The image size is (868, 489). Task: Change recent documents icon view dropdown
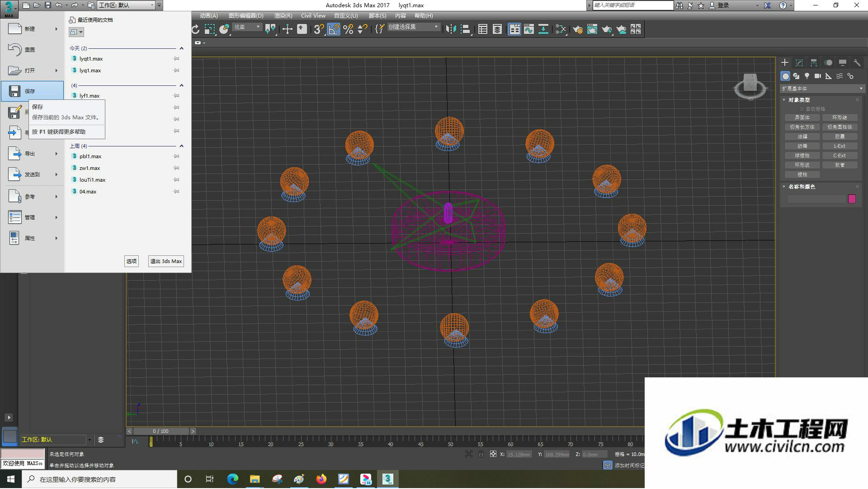click(x=76, y=32)
